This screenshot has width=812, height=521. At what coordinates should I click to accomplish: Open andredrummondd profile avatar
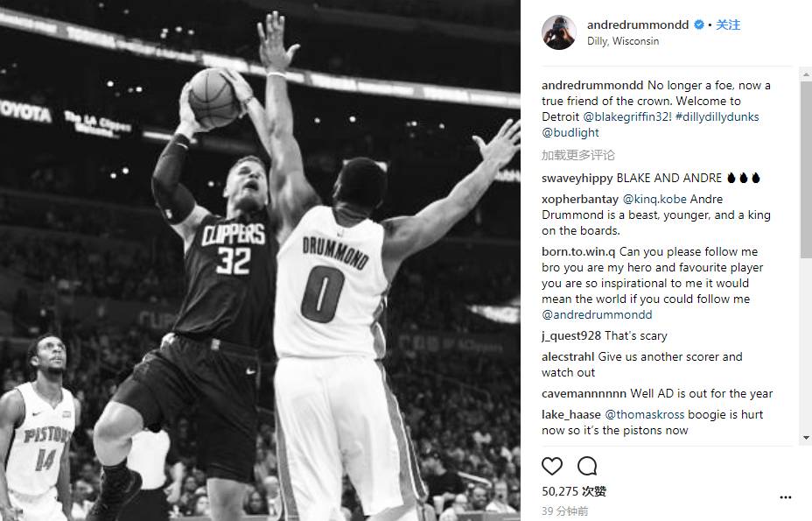click(x=559, y=32)
